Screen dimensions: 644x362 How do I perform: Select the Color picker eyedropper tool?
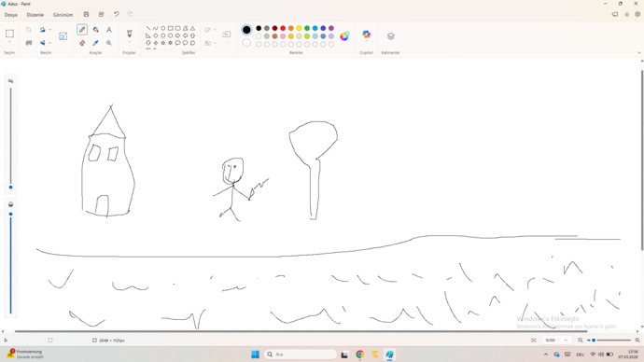click(x=96, y=43)
